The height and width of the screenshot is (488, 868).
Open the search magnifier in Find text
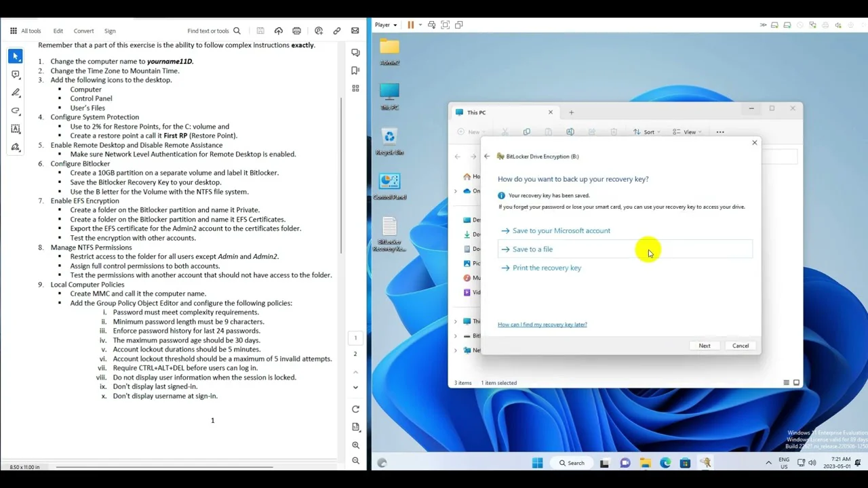click(237, 30)
